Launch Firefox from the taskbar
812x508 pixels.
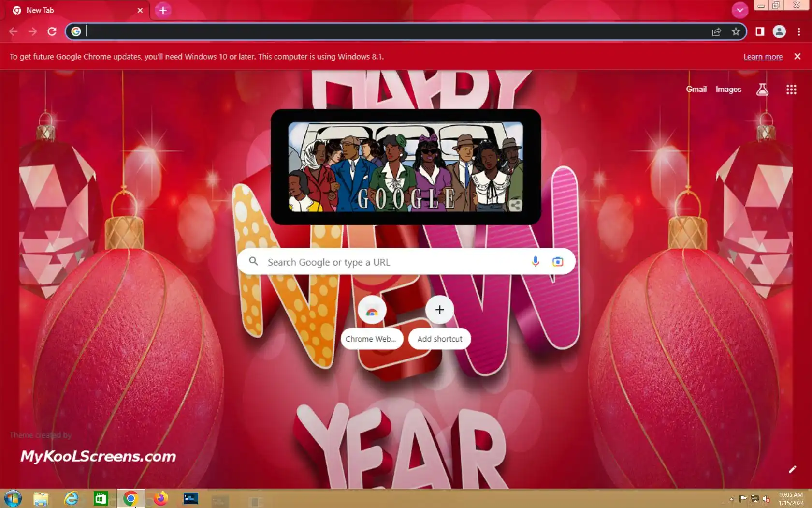[x=160, y=498]
